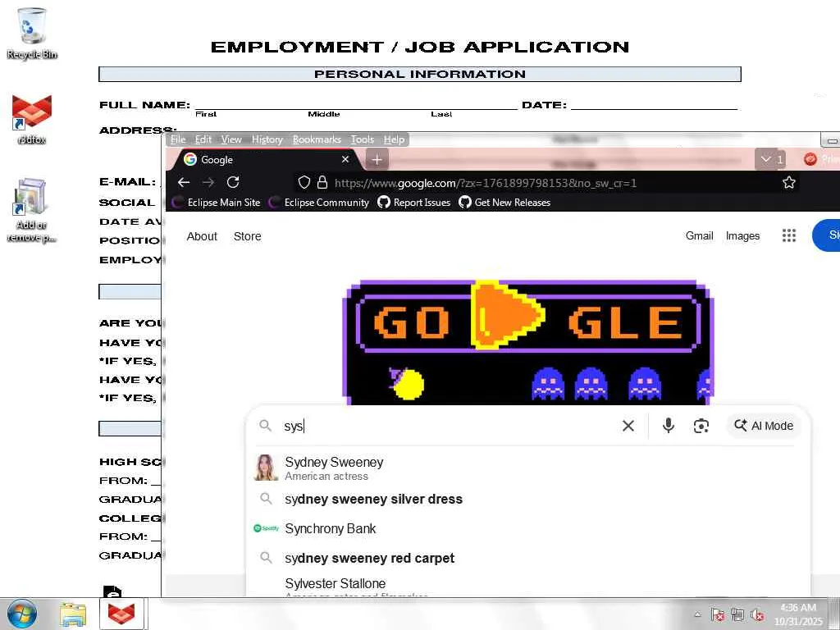840x630 pixels.
Task: Open the Eclipse Main Site bookmark
Action: [216, 203]
